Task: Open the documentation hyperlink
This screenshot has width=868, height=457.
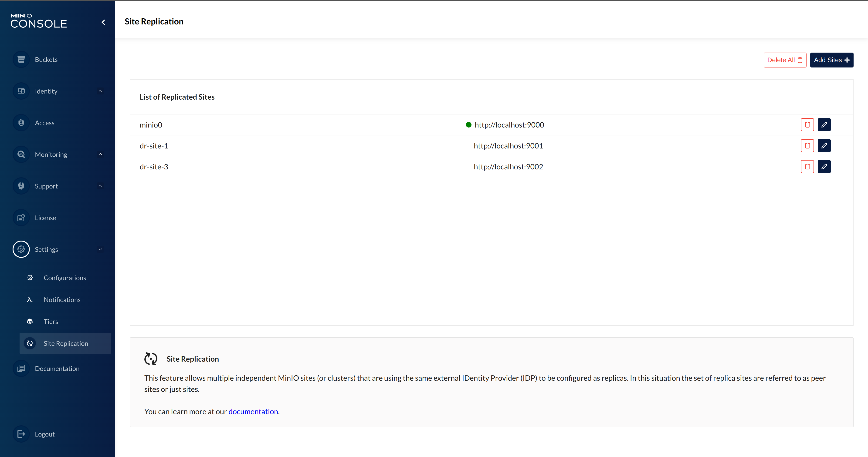Action: (x=253, y=412)
